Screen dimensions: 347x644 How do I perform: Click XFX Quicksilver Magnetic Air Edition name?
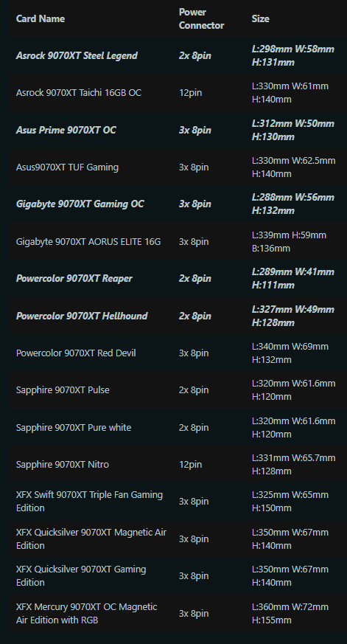[x=91, y=539]
